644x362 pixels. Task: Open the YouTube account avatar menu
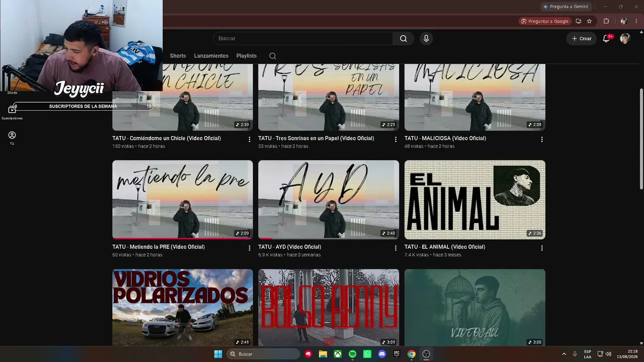pyautogui.click(x=625, y=39)
